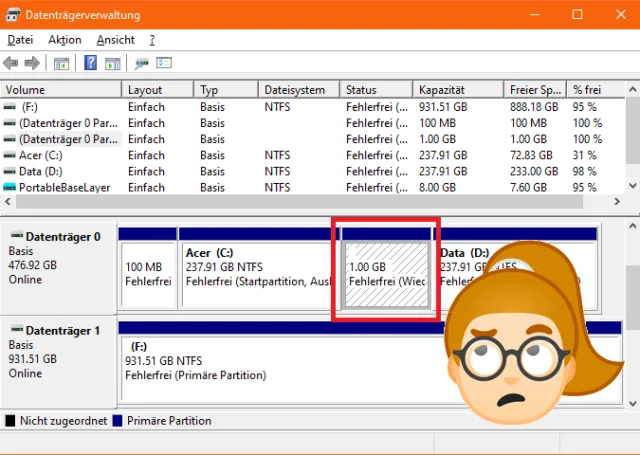Viewport: 640px width, 455px height.
Task: Select the PortableBaseLayer volume row
Action: pyautogui.click(x=62, y=187)
